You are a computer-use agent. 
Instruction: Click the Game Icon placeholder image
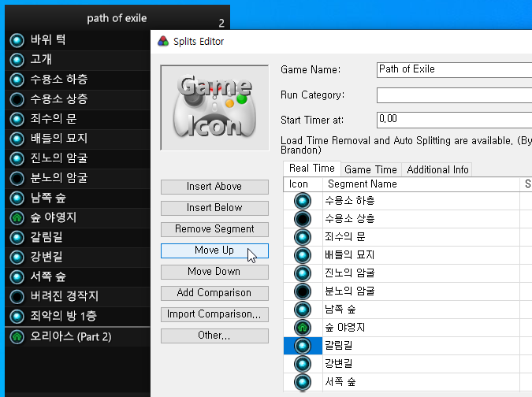click(214, 107)
